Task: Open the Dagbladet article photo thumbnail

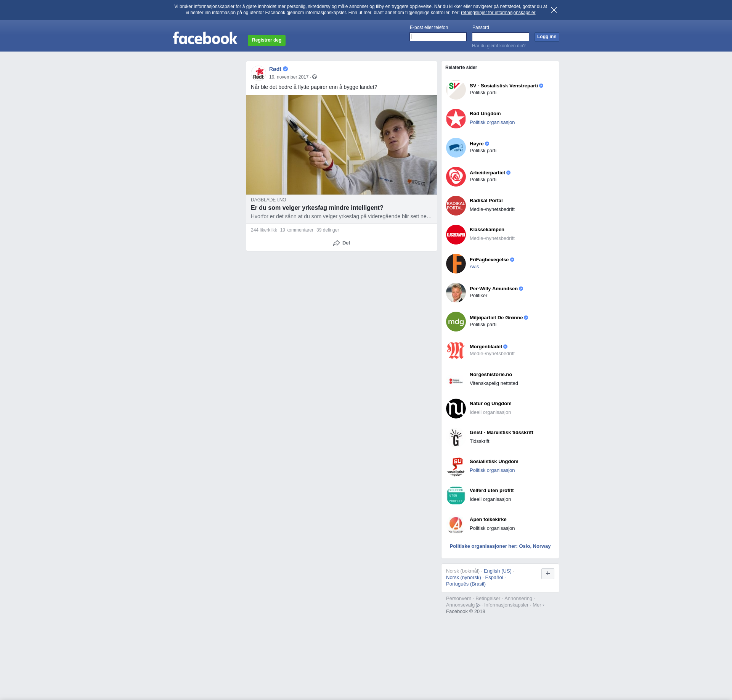Action: (341, 145)
